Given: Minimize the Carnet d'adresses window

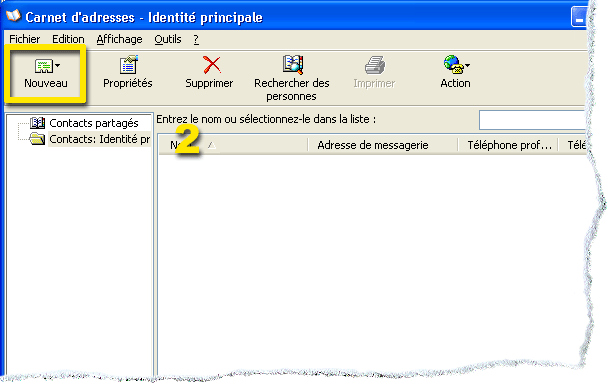Looking at the screenshot, I should tap(579, 18).
